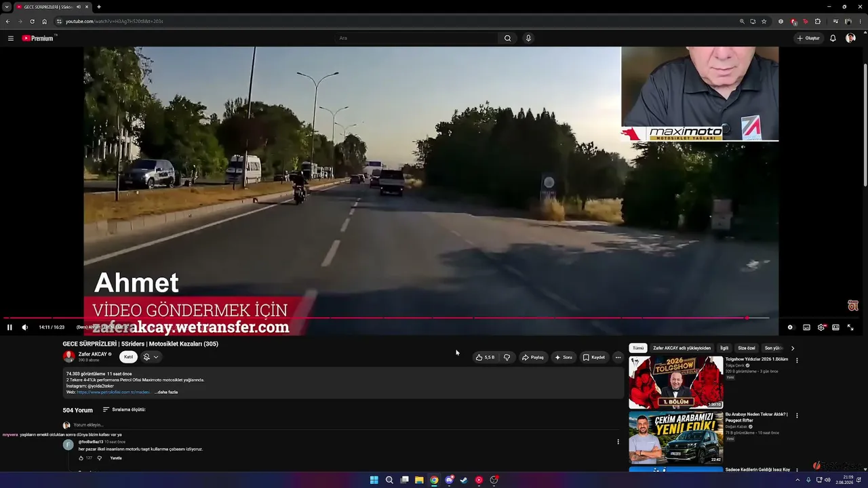Open more actions menu beside Kaydet
This screenshot has height=488, width=868.
tap(618, 357)
